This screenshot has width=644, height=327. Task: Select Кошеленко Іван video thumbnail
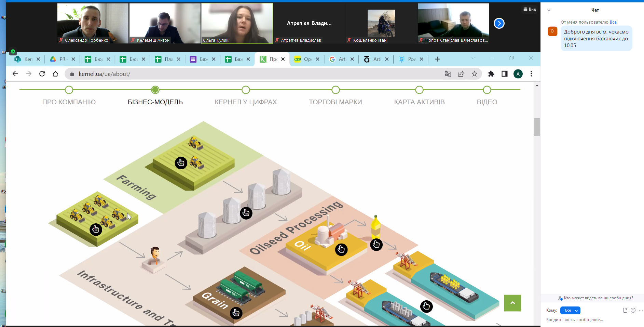tap(381, 23)
